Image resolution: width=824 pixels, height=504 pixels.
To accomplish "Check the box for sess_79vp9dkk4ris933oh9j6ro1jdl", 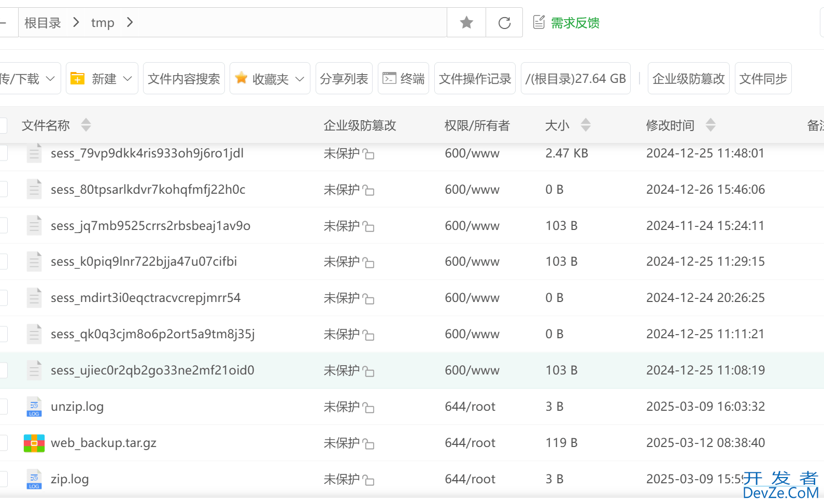I will coord(3,153).
